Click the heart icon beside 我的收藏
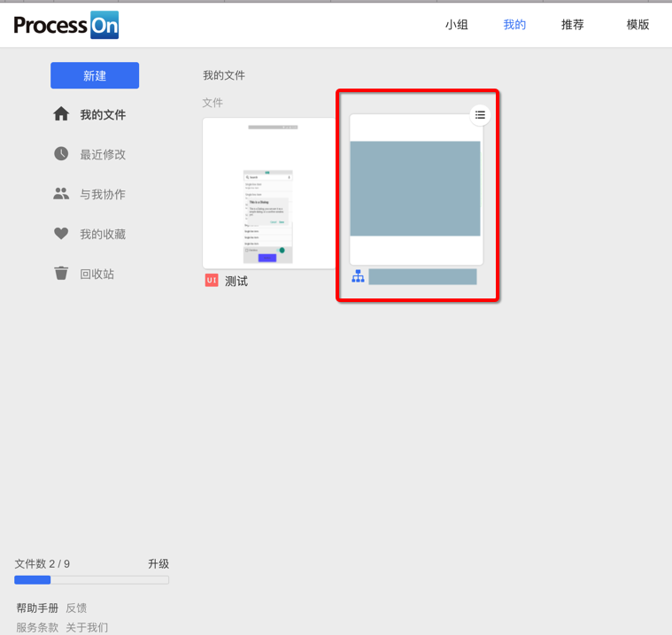Screen dimensions: 672x635 click(61, 234)
